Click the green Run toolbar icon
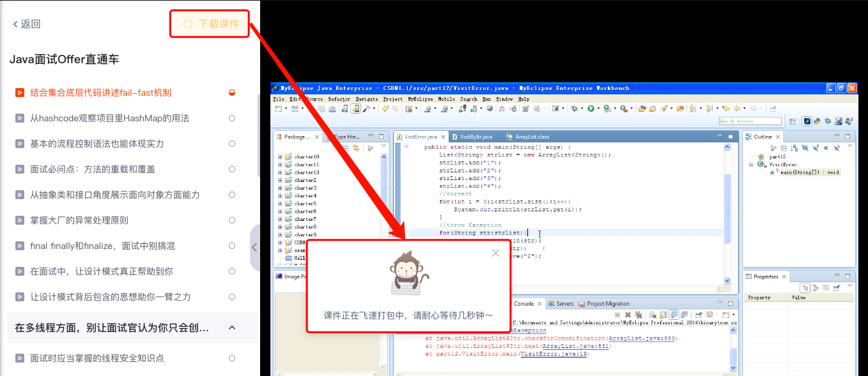This screenshot has width=868, height=376. [591, 109]
